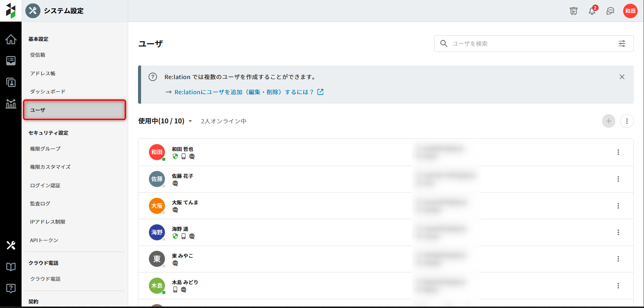
Task: Open the user list overflow menu
Action: coord(627,121)
